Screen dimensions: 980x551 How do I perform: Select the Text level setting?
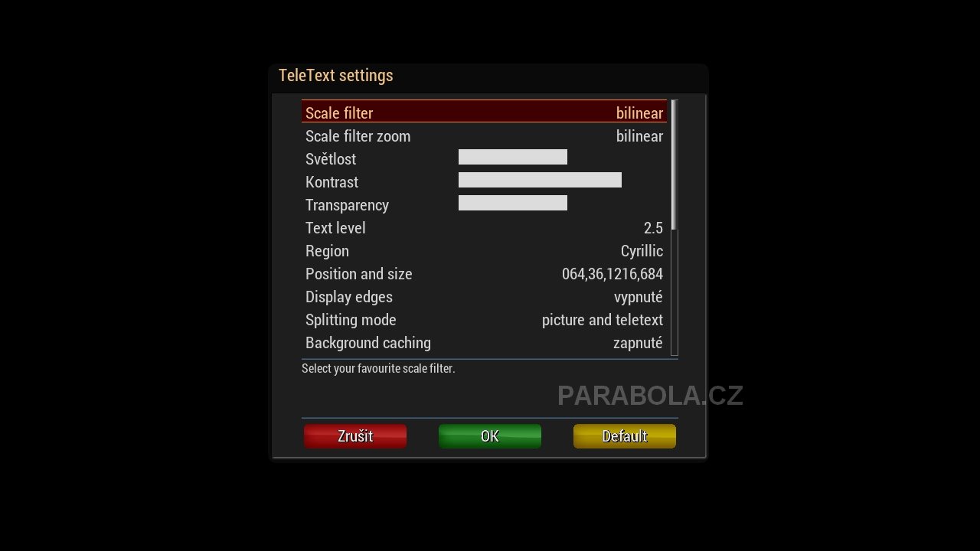point(484,227)
